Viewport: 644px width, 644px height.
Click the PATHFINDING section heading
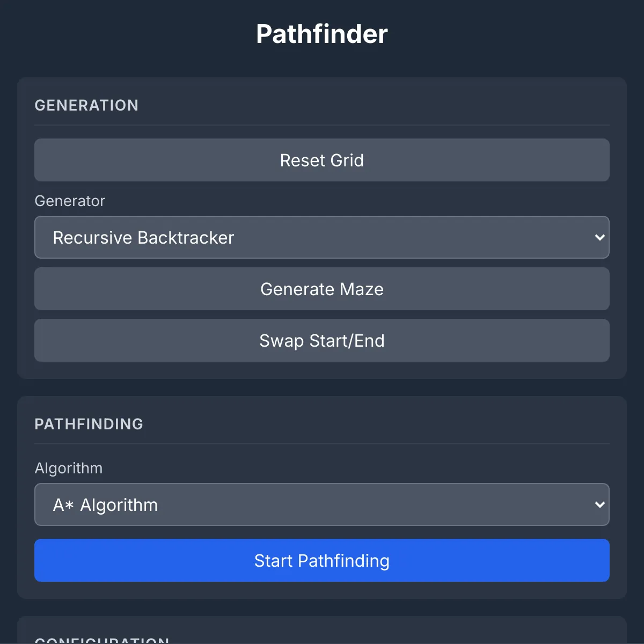click(x=89, y=424)
